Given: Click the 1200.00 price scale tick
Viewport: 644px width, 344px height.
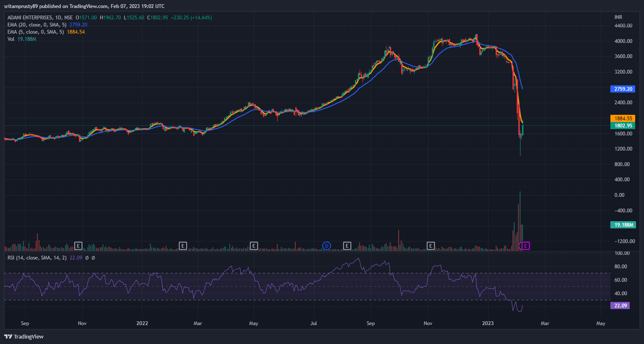Looking at the screenshot, I should [623, 149].
